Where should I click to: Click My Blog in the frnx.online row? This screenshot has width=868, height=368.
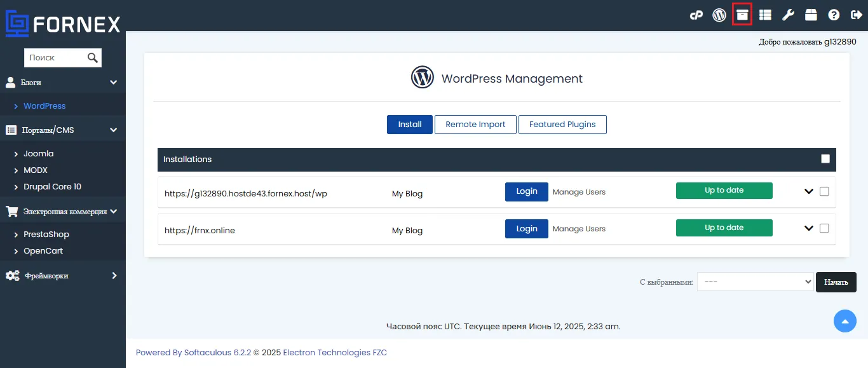(x=407, y=231)
